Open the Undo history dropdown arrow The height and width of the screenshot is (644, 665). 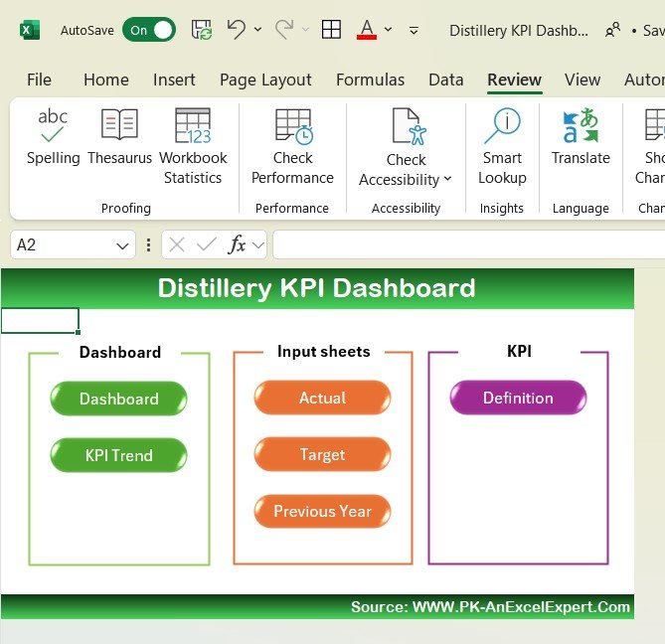coord(257,30)
